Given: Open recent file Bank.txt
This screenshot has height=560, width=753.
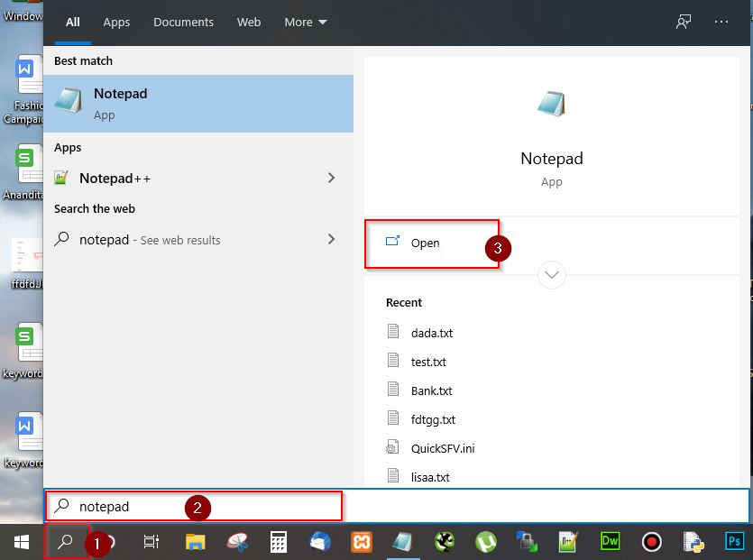Looking at the screenshot, I should coord(431,390).
